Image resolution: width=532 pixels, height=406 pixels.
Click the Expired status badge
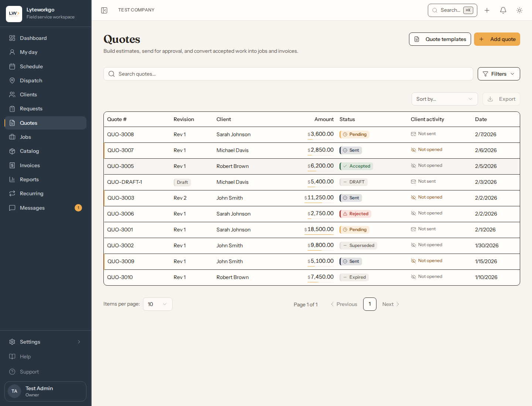coord(354,277)
